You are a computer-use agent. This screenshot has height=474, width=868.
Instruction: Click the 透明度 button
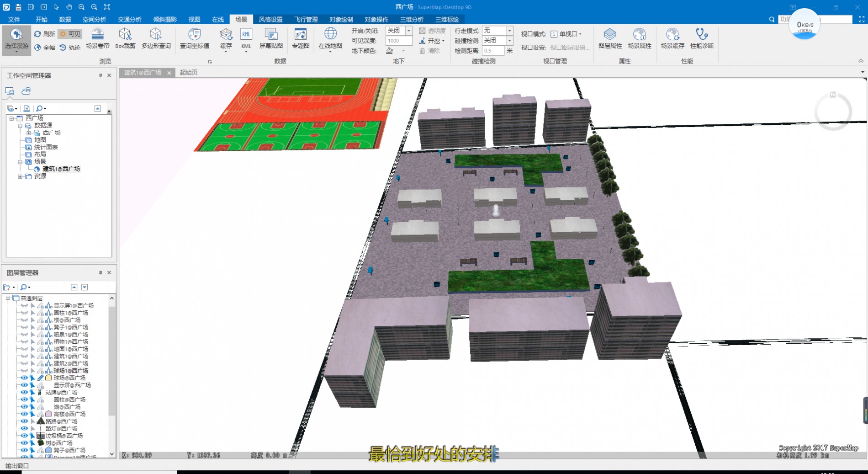click(x=432, y=31)
